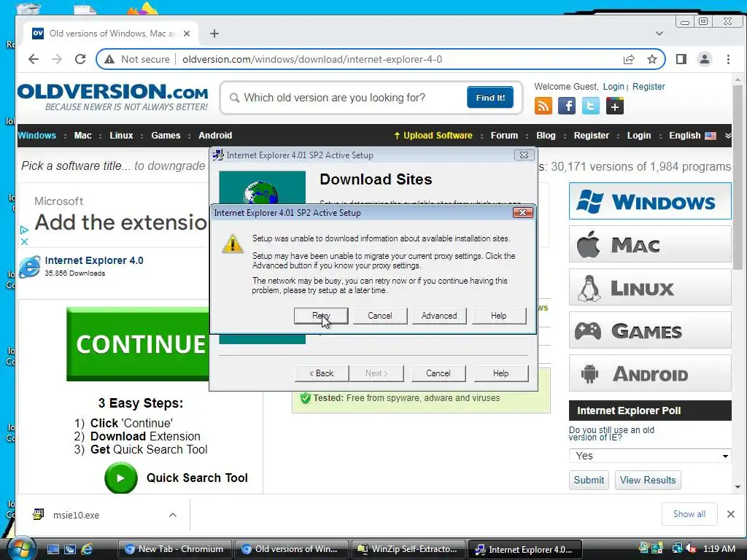
Task: Select the Linux platform tile
Action: (650, 287)
